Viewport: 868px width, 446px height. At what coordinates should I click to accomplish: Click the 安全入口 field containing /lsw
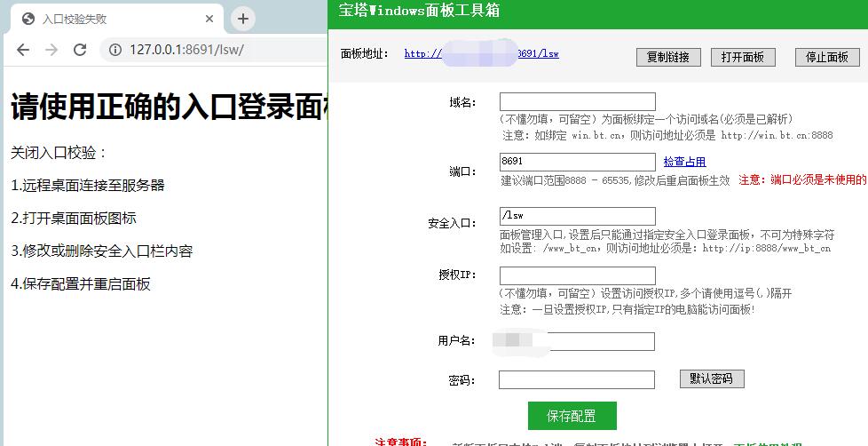tap(578, 216)
